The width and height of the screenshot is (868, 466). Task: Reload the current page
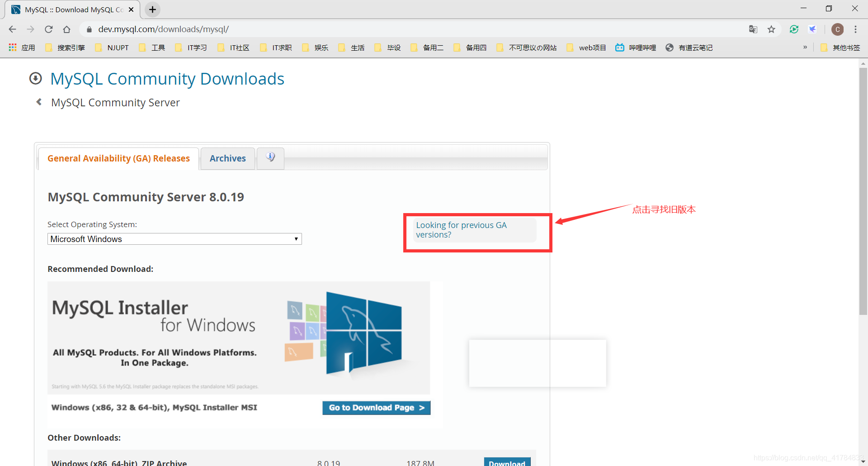coord(49,29)
